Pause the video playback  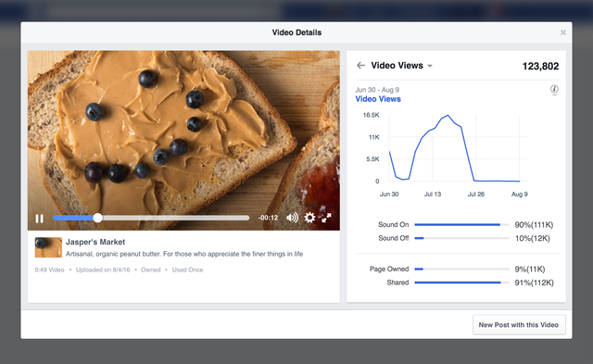[39, 219]
